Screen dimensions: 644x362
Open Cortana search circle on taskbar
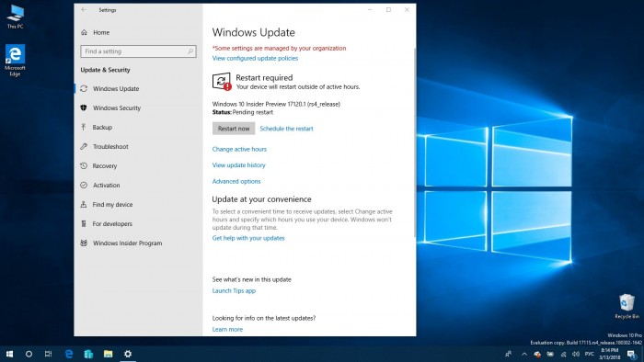point(29,354)
